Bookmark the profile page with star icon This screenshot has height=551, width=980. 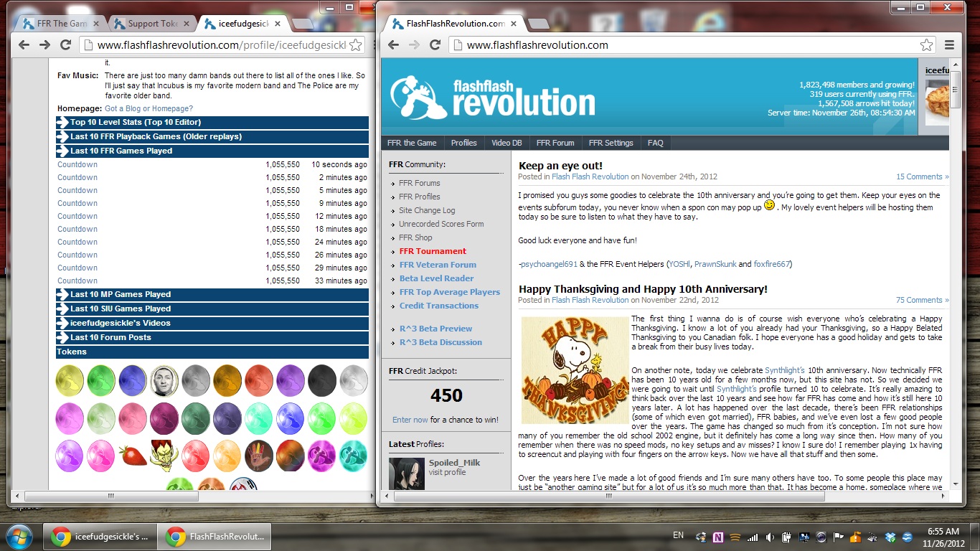tap(356, 44)
